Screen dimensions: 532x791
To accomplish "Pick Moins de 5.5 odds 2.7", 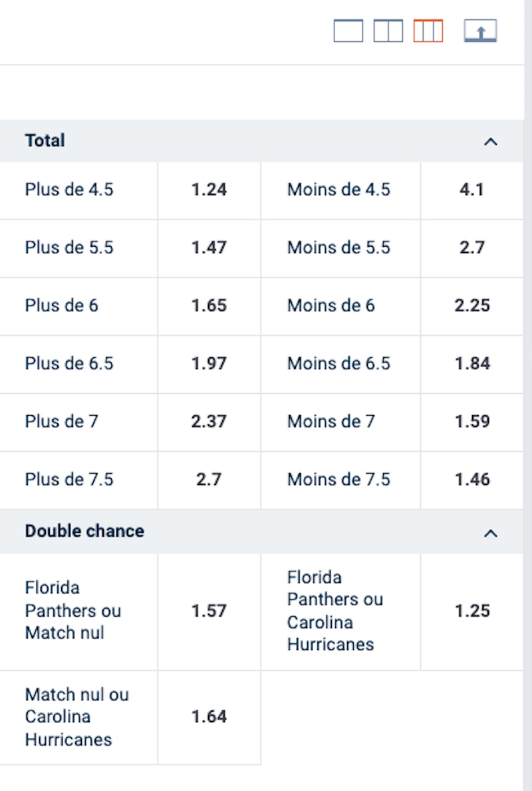I will [x=471, y=248].
